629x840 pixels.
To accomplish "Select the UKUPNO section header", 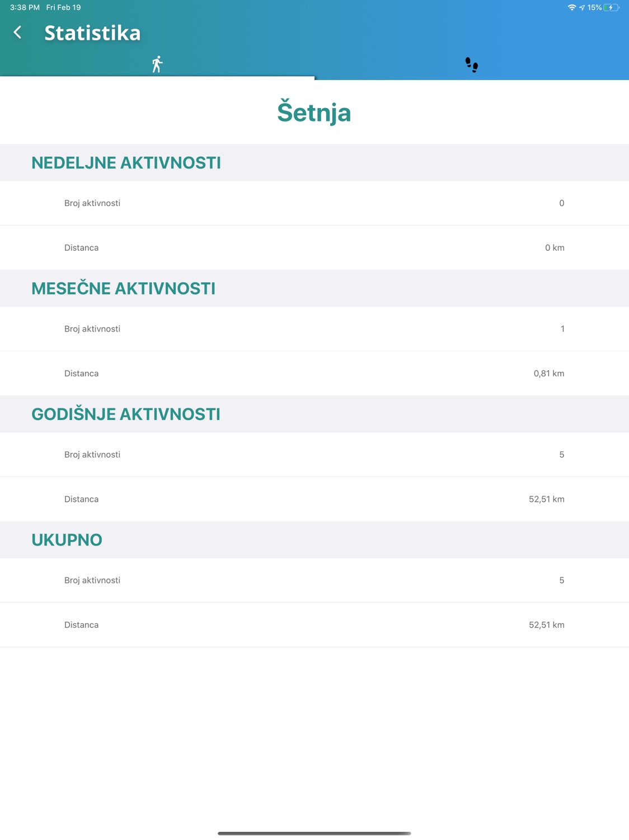I will pos(314,540).
